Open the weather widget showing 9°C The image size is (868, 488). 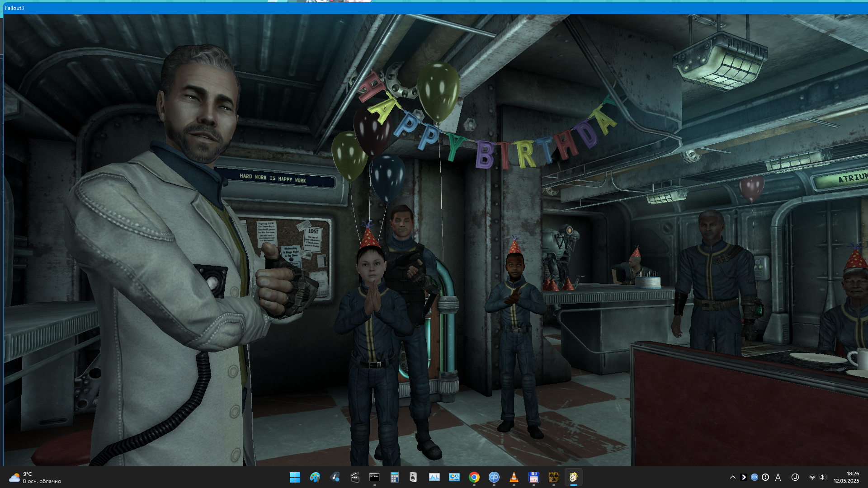pyautogui.click(x=35, y=478)
